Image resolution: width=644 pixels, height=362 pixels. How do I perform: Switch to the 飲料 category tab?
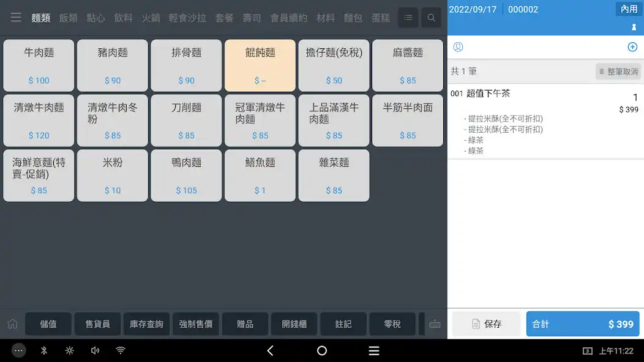pos(124,18)
